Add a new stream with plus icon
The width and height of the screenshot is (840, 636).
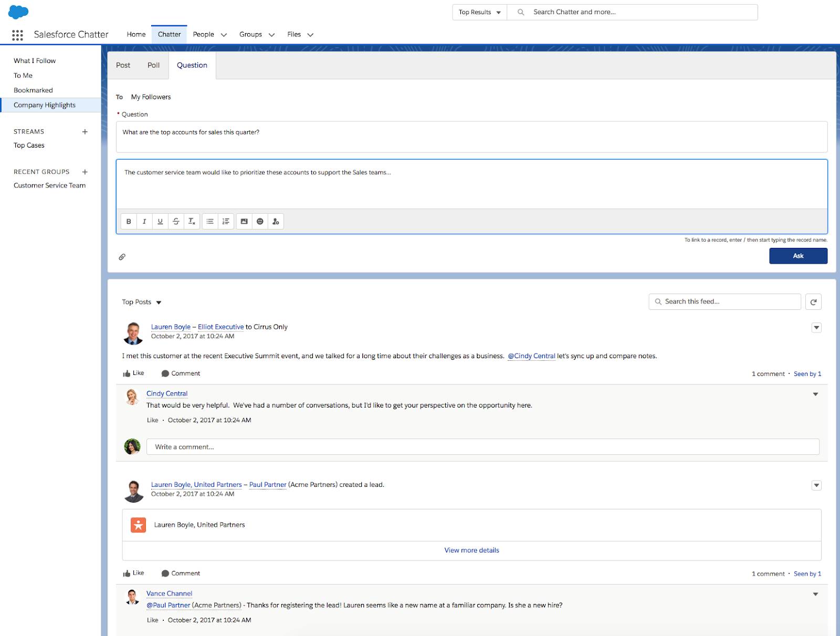pyautogui.click(x=85, y=132)
